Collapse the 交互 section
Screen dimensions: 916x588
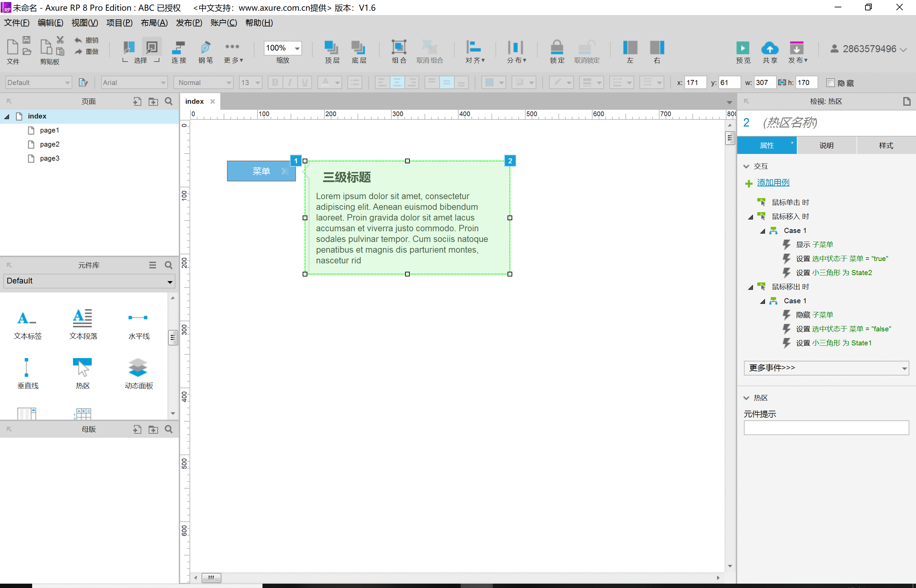tap(746, 166)
